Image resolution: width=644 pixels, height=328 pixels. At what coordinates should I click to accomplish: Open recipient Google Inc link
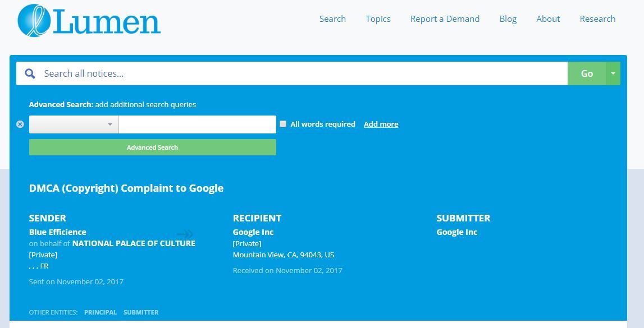point(253,232)
